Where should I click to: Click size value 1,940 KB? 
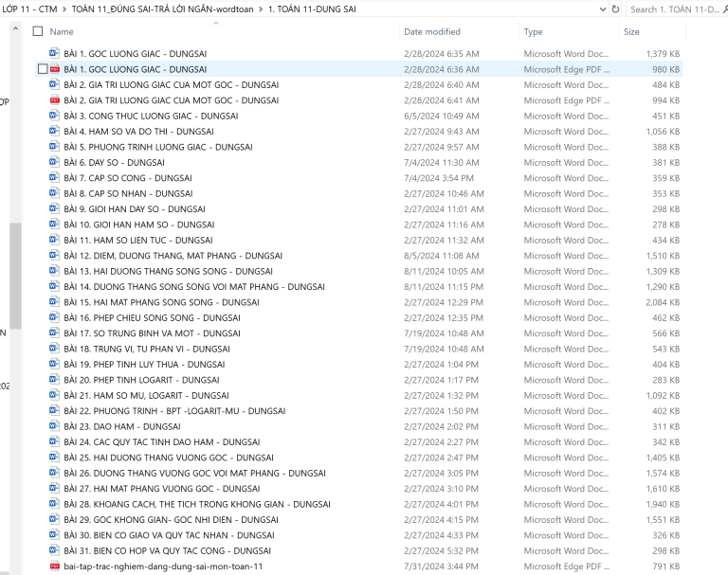click(663, 504)
